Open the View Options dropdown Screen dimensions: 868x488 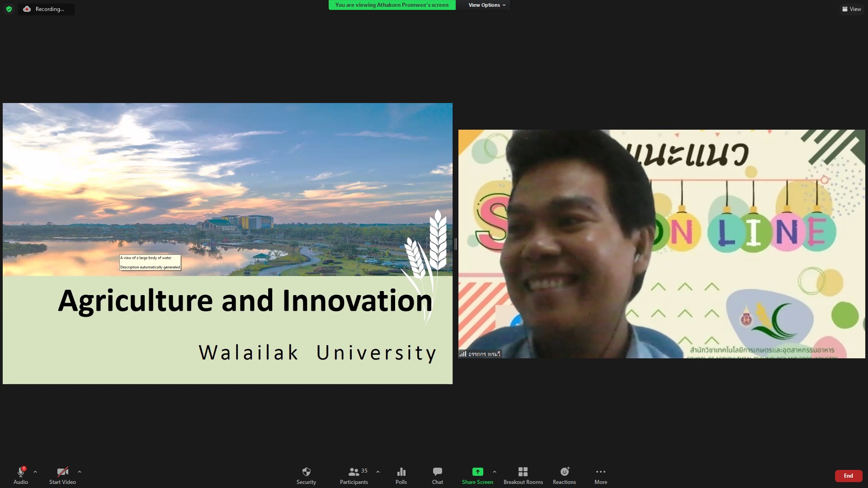click(x=486, y=5)
